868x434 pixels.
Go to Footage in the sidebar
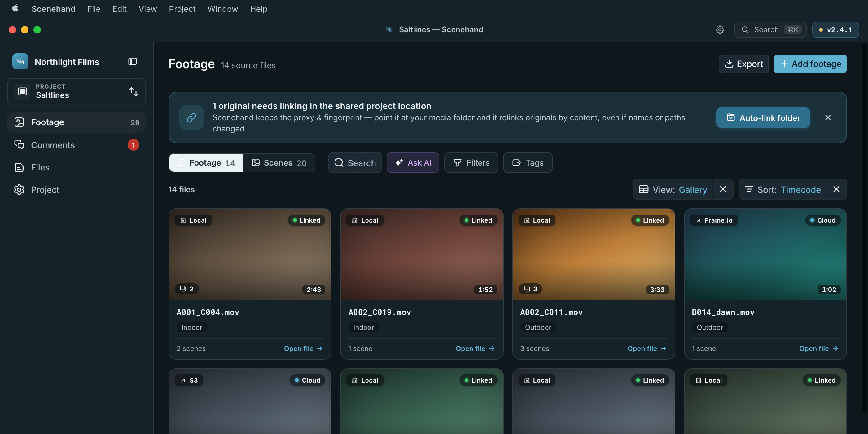coord(77,122)
